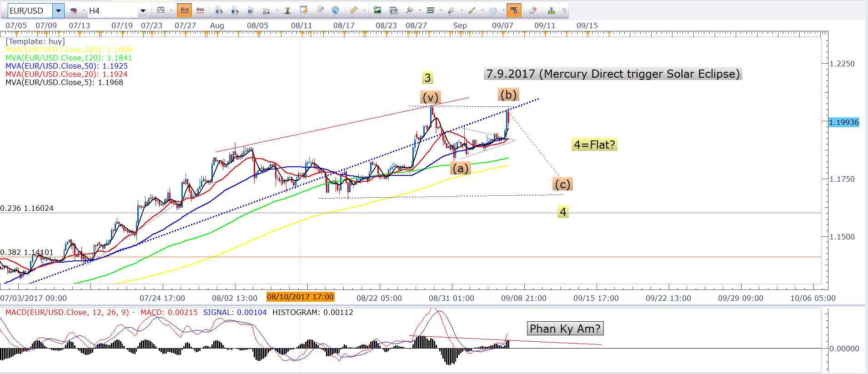
Task: Expand the chart type dropdown arrow
Action: coord(171,10)
